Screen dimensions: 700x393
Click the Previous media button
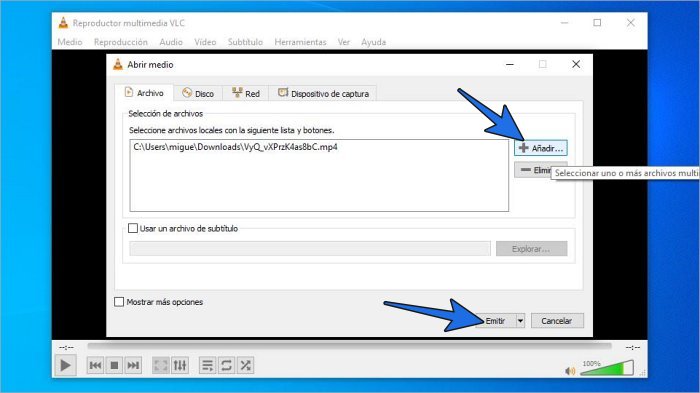[x=95, y=365]
